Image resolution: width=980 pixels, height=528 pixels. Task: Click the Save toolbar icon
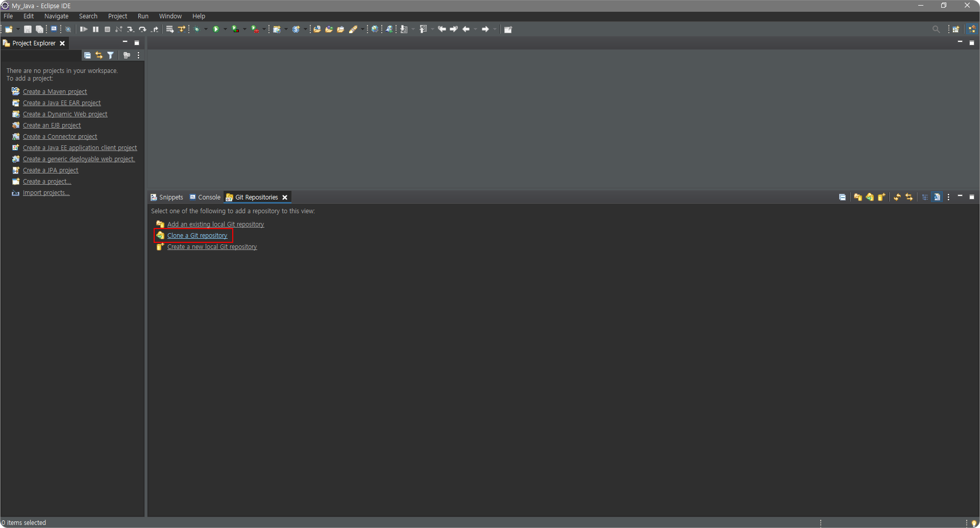coord(28,29)
